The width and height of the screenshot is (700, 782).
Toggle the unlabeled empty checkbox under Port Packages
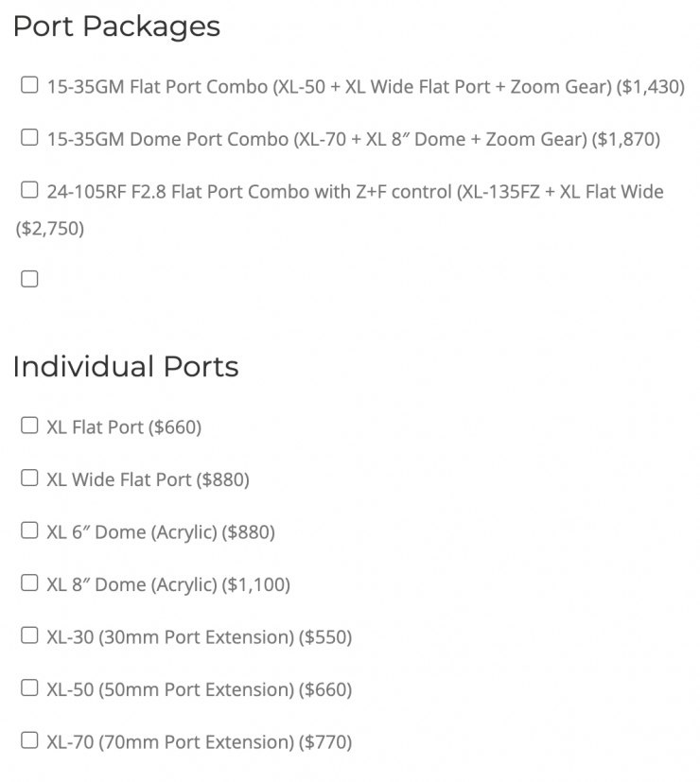[x=29, y=280]
